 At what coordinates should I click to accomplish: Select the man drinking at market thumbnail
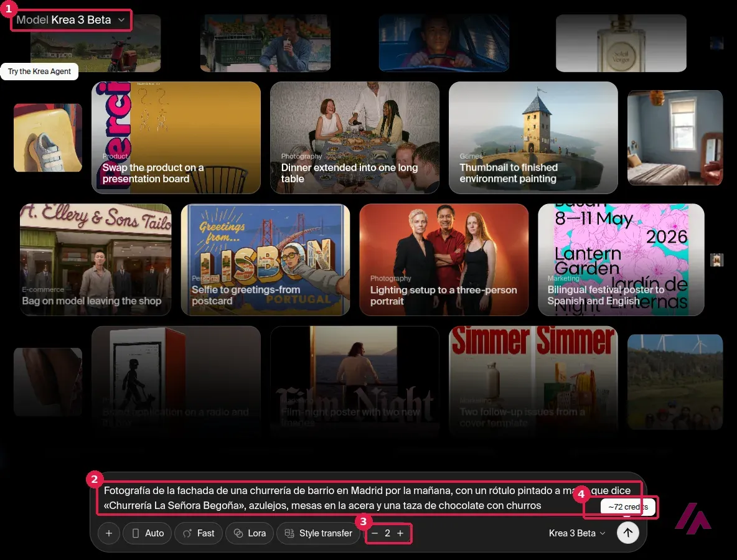click(x=266, y=43)
